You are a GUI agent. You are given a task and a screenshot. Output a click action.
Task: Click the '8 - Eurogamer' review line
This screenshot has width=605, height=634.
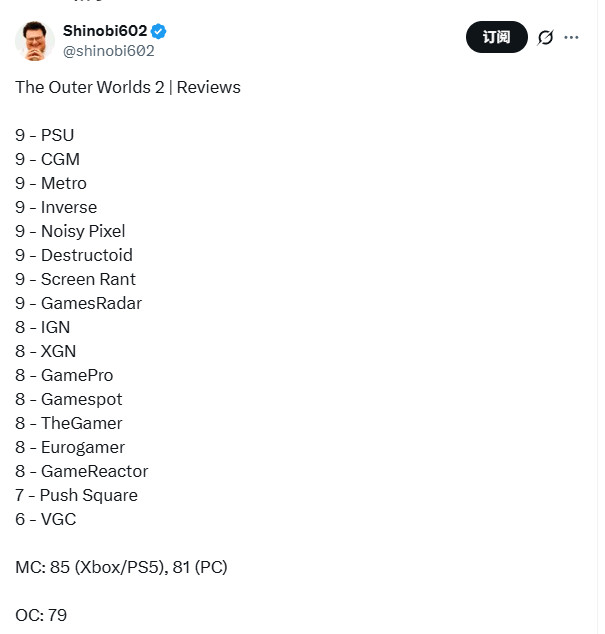click(x=70, y=447)
